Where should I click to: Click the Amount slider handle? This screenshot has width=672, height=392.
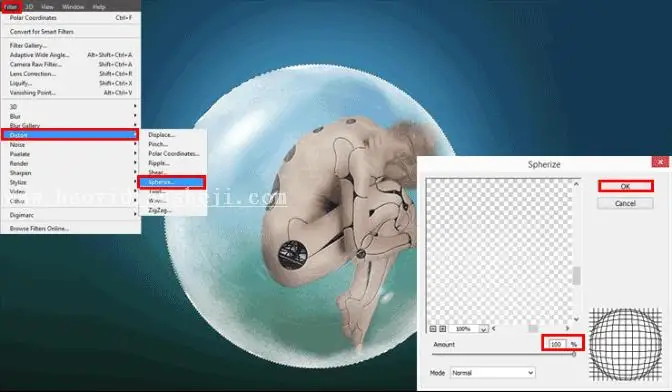(x=573, y=354)
